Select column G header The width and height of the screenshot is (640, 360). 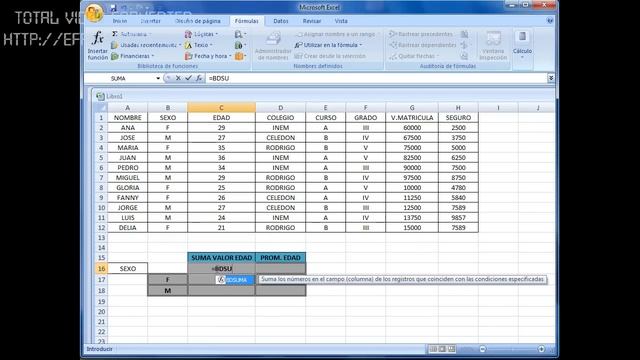click(412, 108)
